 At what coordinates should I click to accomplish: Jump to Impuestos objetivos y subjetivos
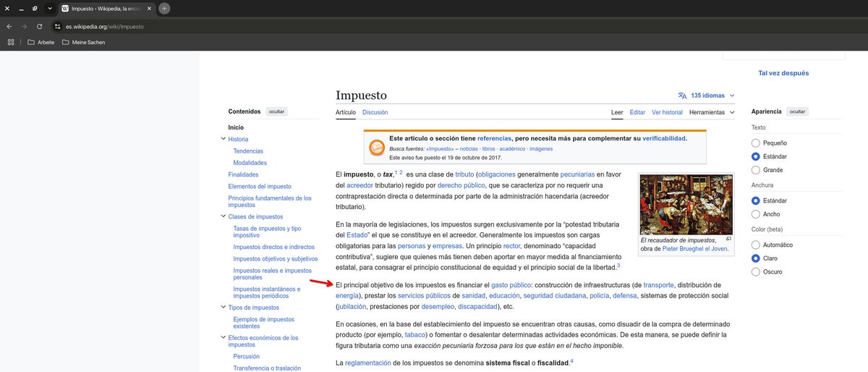(275, 258)
